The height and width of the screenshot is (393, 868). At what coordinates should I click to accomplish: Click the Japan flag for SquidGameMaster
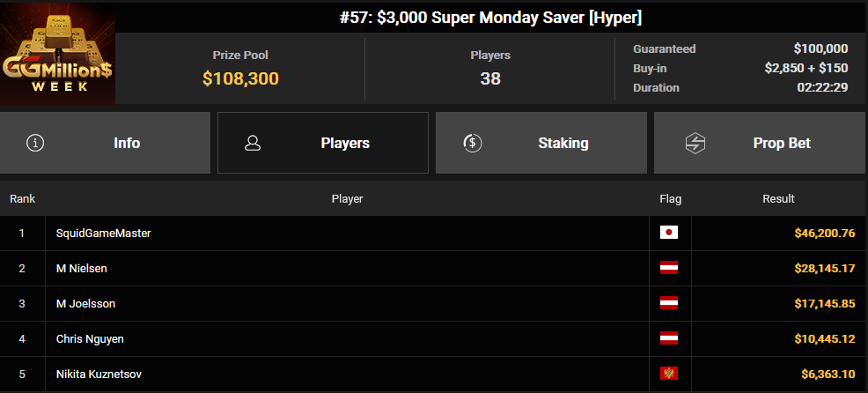[x=669, y=233]
